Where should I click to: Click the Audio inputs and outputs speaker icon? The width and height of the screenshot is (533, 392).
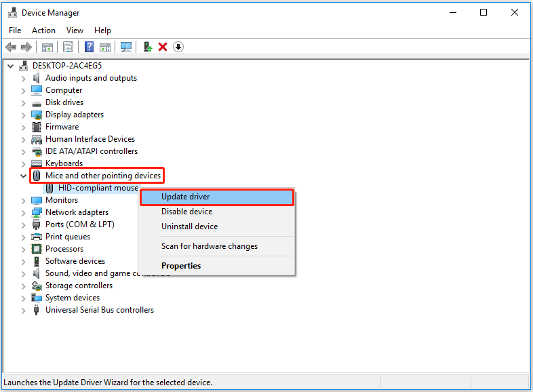[37, 78]
